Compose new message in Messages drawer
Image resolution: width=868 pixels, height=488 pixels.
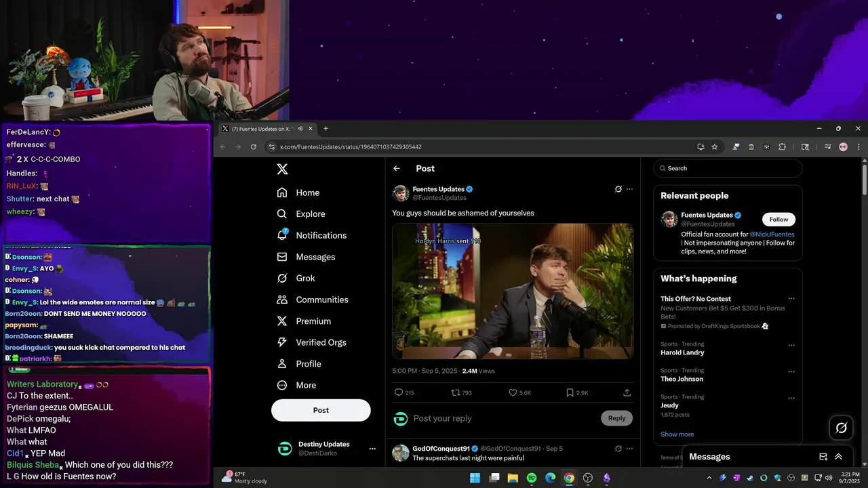coord(823,457)
